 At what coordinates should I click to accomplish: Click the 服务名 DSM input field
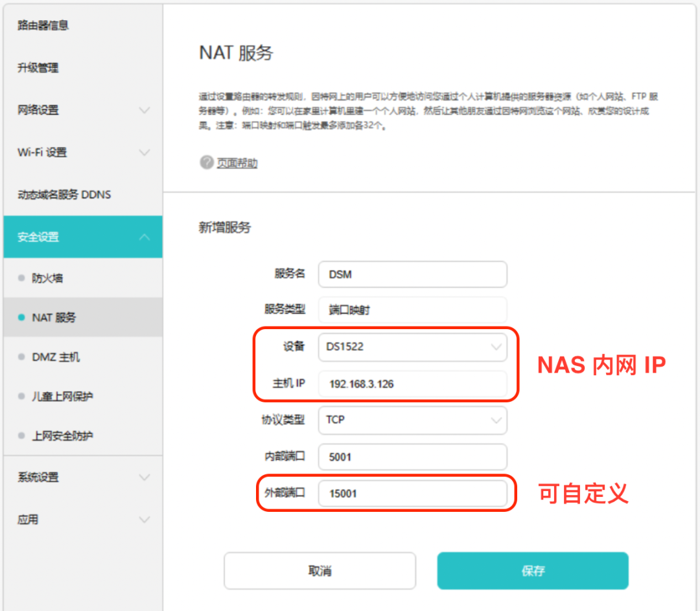click(412, 275)
